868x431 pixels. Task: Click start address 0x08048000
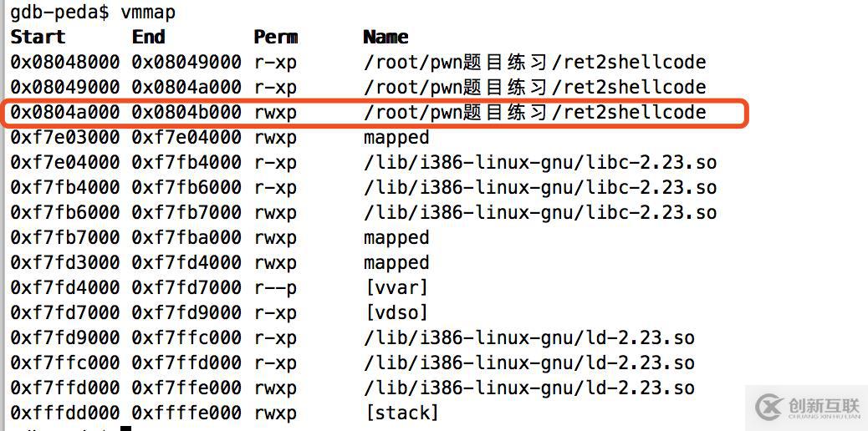(64, 62)
